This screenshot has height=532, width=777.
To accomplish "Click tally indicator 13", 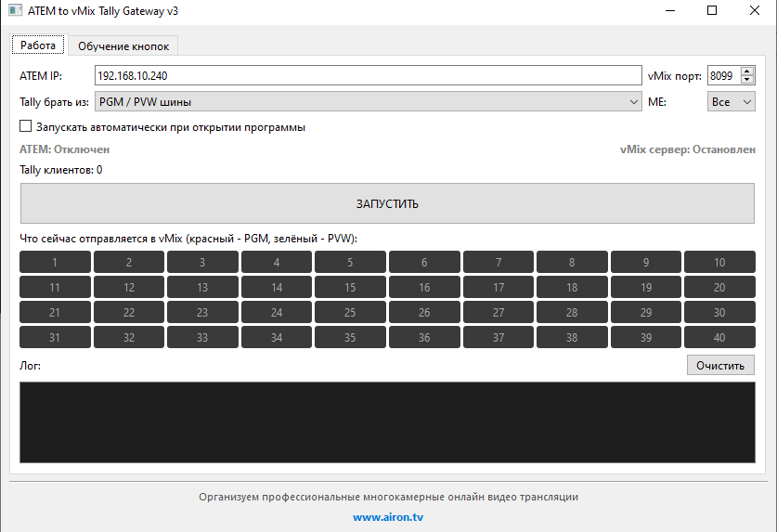I will coord(202,288).
